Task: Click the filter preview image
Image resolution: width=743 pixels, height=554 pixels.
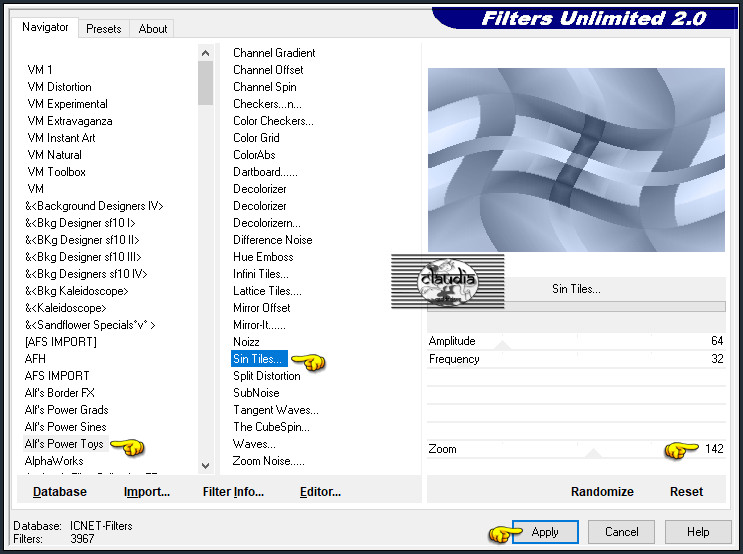Action: [576, 160]
